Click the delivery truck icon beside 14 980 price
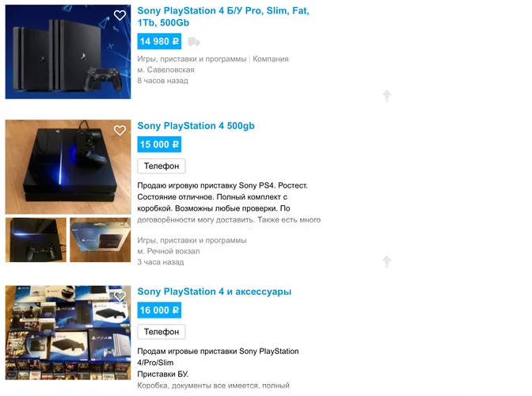The height and width of the screenshot is (396, 532). click(x=194, y=42)
